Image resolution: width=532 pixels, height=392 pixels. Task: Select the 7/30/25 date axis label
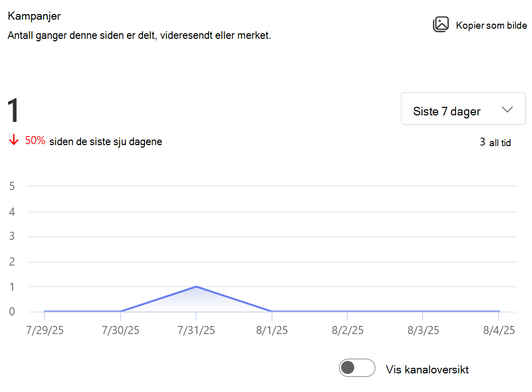point(120,330)
